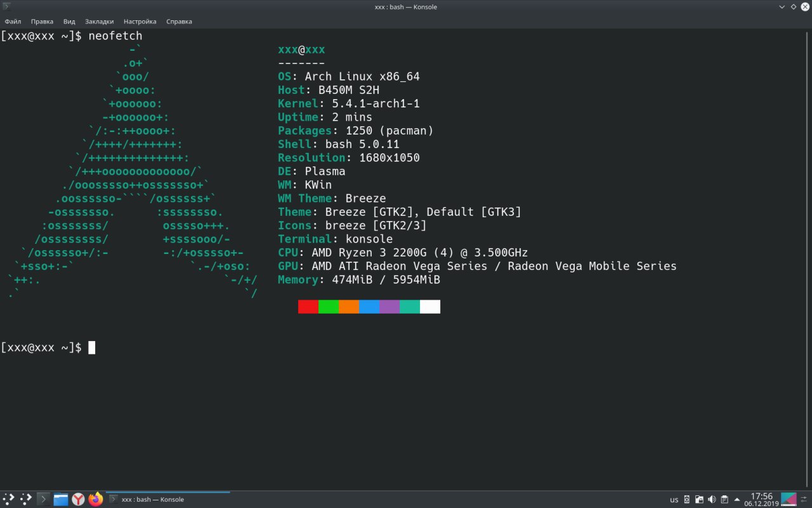Image resolution: width=812 pixels, height=508 pixels.
Task: Maximize the Konsole window
Action: pos(793,7)
